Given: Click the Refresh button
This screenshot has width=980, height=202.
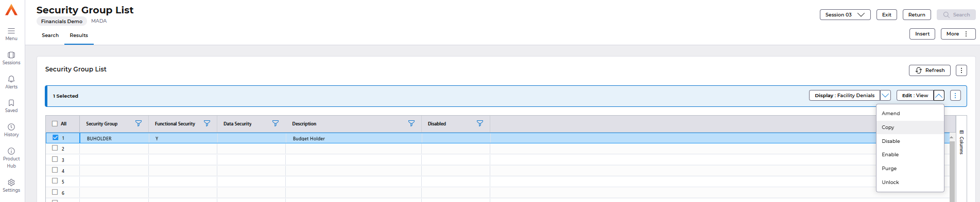Looking at the screenshot, I should pyautogui.click(x=930, y=70).
